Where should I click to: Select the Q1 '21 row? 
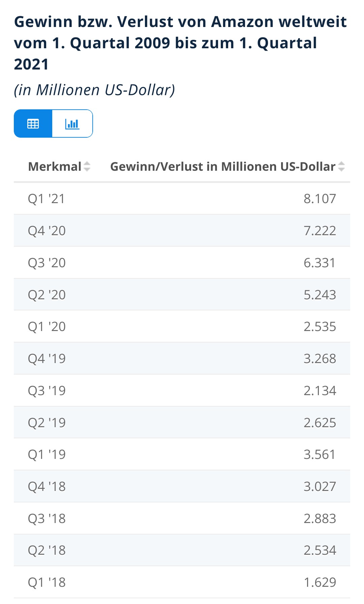click(182, 199)
